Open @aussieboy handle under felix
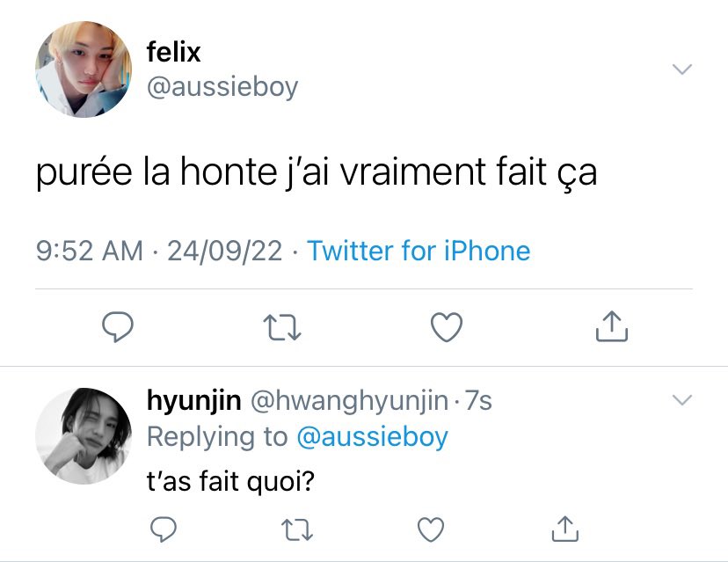This screenshot has width=728, height=562. tap(222, 87)
